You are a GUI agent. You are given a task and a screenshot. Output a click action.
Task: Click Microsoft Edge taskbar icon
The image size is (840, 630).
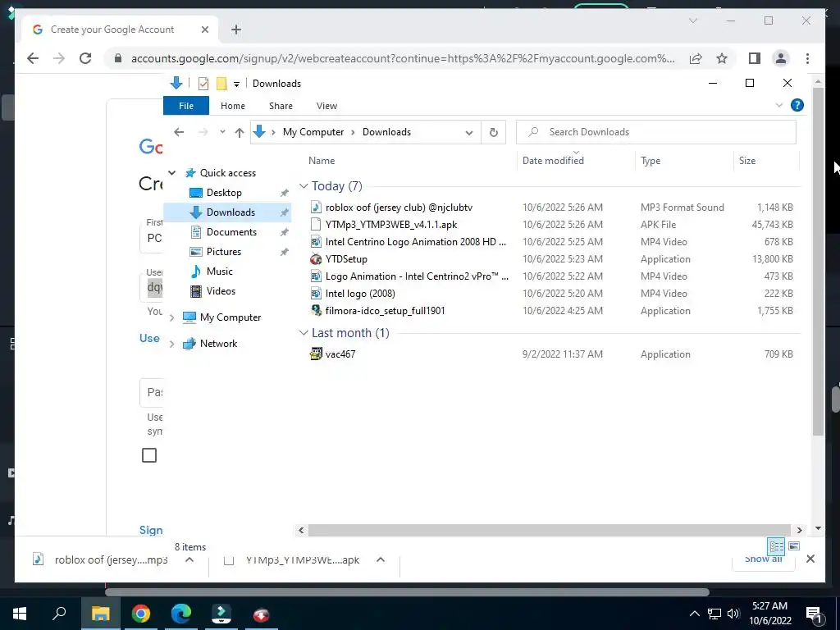[x=181, y=614]
